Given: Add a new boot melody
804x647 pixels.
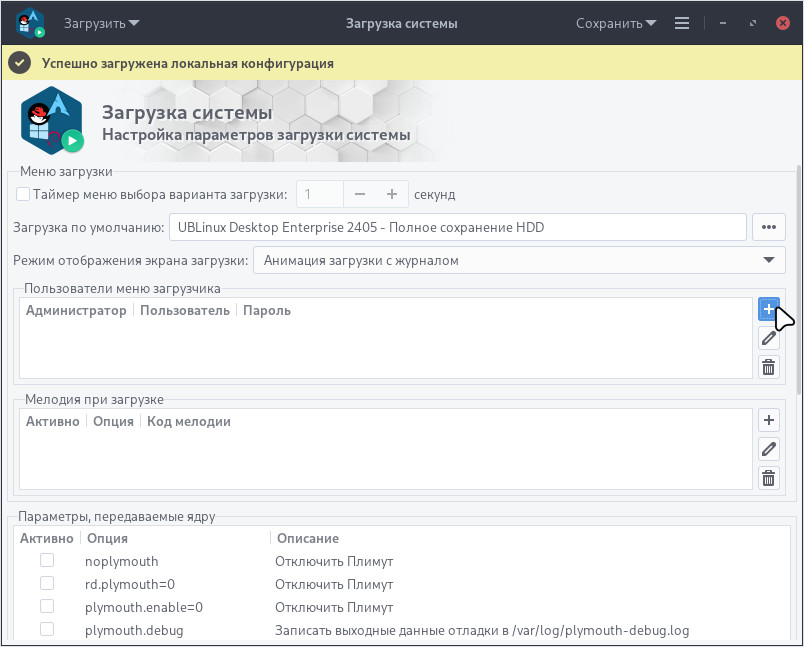Looking at the screenshot, I should [769, 420].
